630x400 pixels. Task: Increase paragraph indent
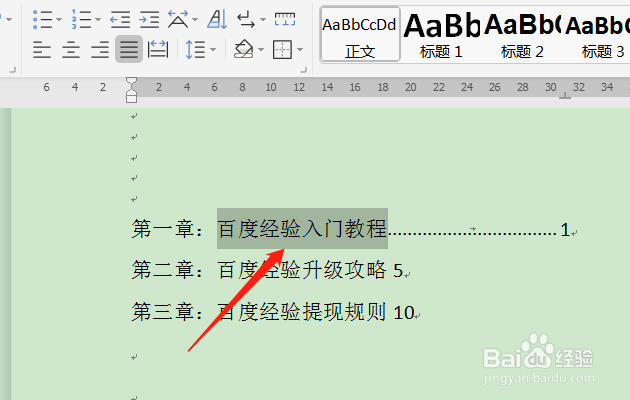(x=149, y=19)
